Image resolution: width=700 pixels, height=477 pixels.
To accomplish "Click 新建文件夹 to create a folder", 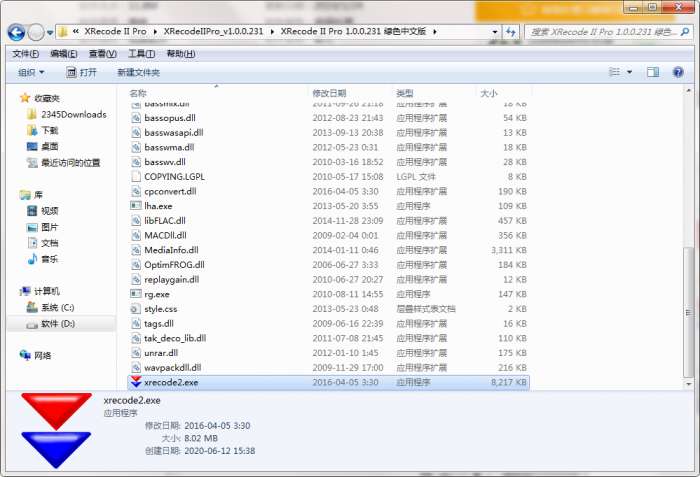I will (x=138, y=72).
